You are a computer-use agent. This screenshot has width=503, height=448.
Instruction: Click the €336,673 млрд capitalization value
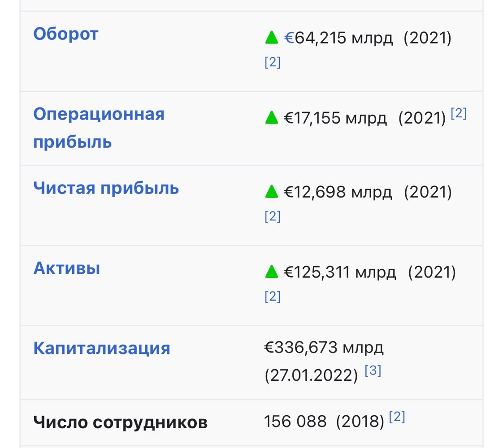324,348
